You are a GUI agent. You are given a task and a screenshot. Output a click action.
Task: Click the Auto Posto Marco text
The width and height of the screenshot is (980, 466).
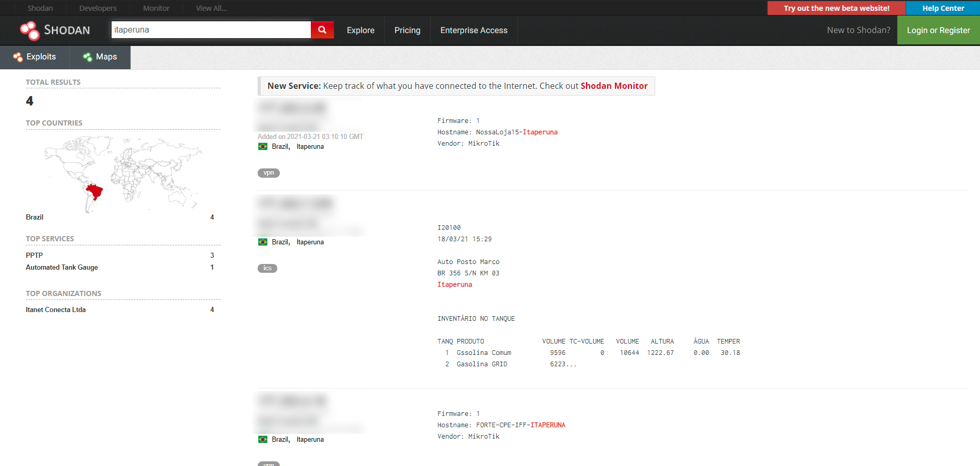point(468,262)
